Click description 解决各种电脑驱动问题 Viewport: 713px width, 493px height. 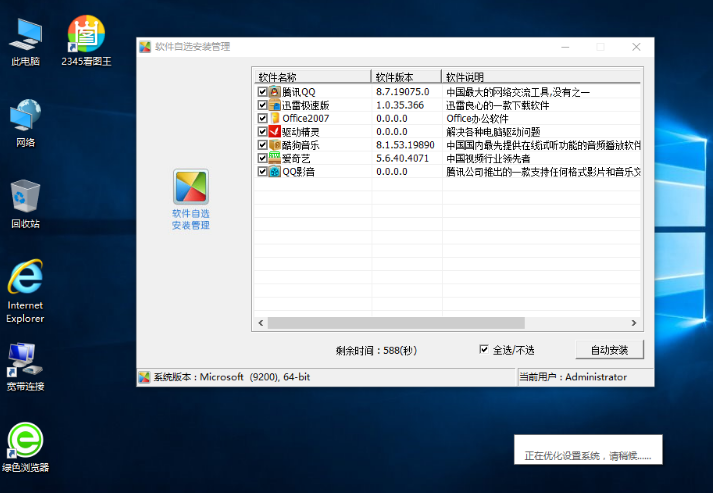click(x=493, y=132)
